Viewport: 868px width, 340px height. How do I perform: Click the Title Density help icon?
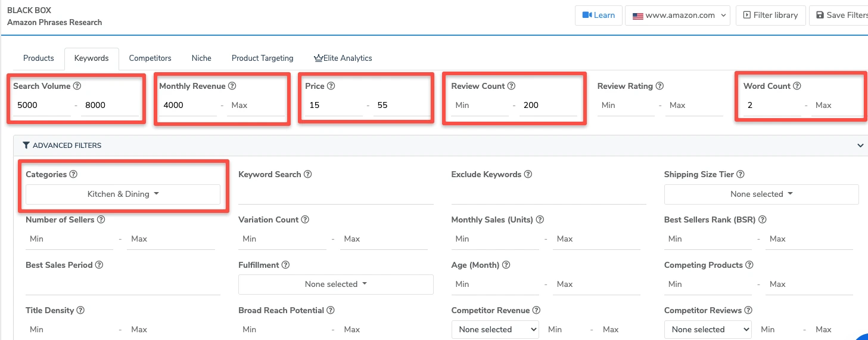coord(80,310)
